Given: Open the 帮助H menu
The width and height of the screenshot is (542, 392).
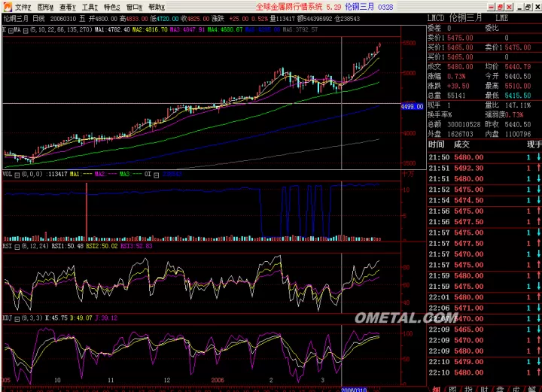Looking at the screenshot, I should click(x=157, y=8).
